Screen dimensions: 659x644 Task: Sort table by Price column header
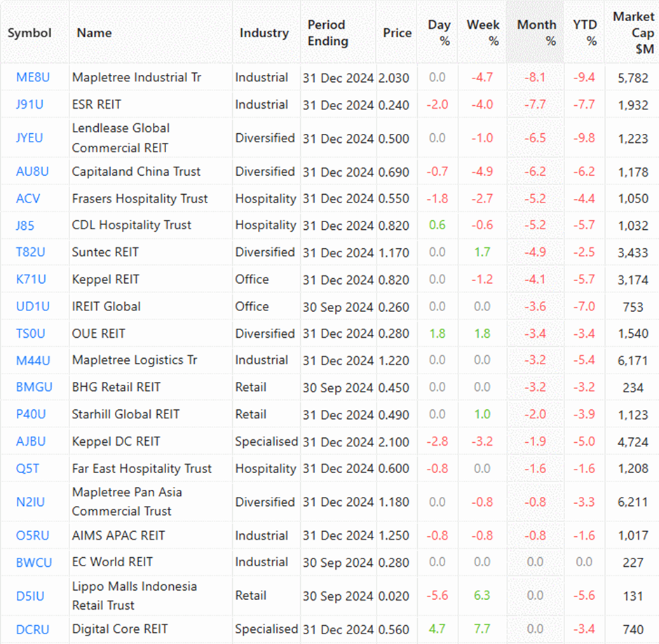point(398,33)
